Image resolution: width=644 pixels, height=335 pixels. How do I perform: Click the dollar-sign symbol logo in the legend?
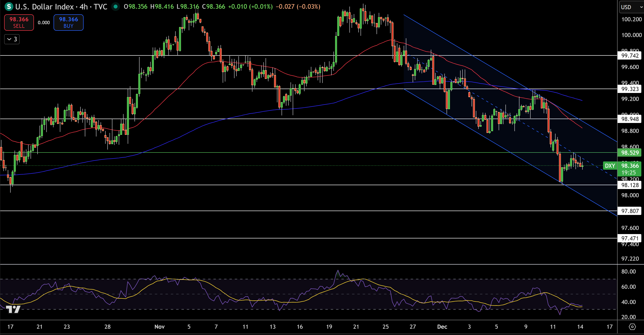(x=9, y=7)
